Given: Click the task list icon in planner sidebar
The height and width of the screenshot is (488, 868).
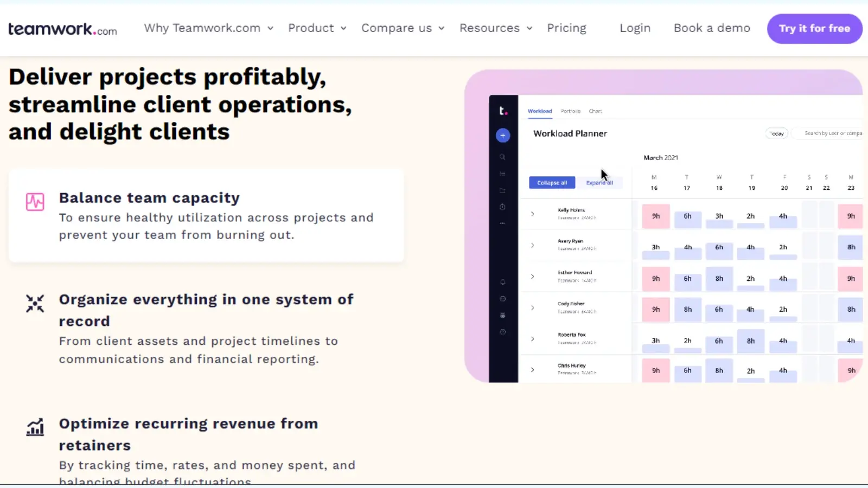Looking at the screenshot, I should 502,174.
